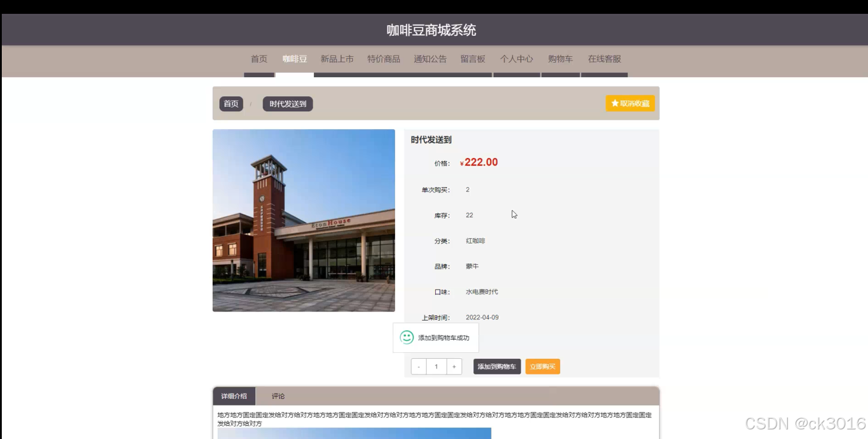Click the price ¥222.00

tap(479, 162)
